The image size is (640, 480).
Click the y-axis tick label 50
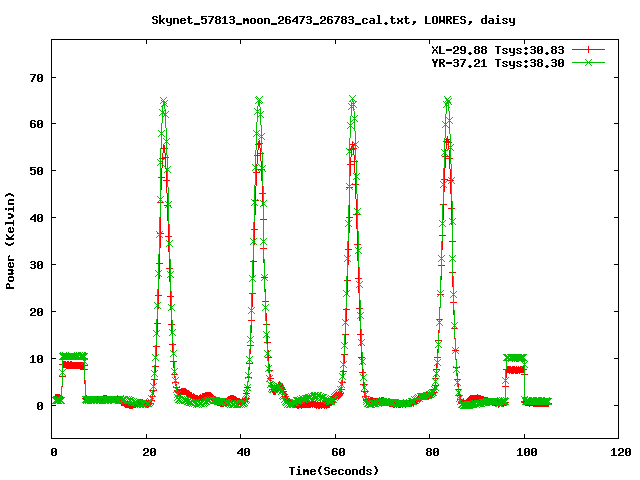[36, 171]
